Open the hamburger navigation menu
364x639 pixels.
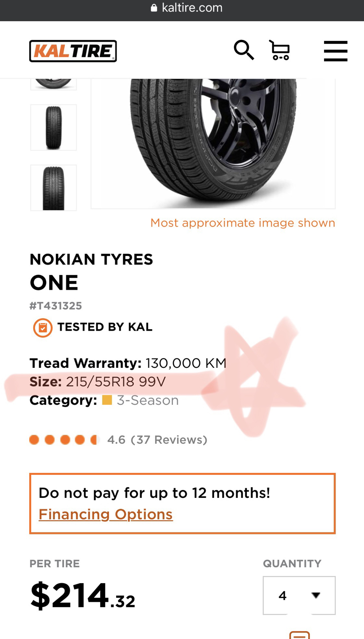coord(336,51)
